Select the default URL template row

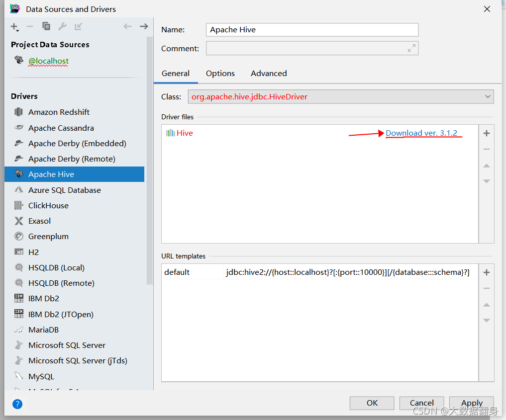pos(320,272)
